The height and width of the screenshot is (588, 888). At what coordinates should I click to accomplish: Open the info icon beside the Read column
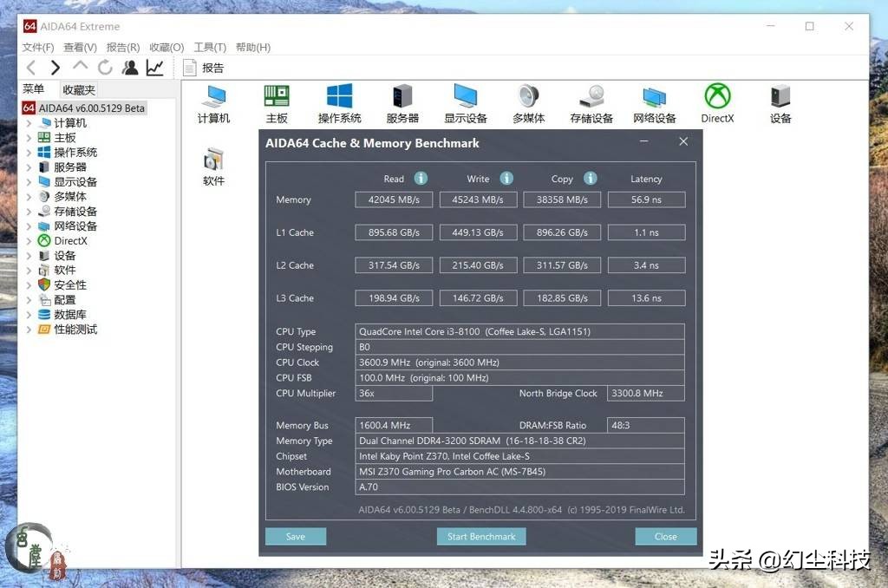click(421, 179)
